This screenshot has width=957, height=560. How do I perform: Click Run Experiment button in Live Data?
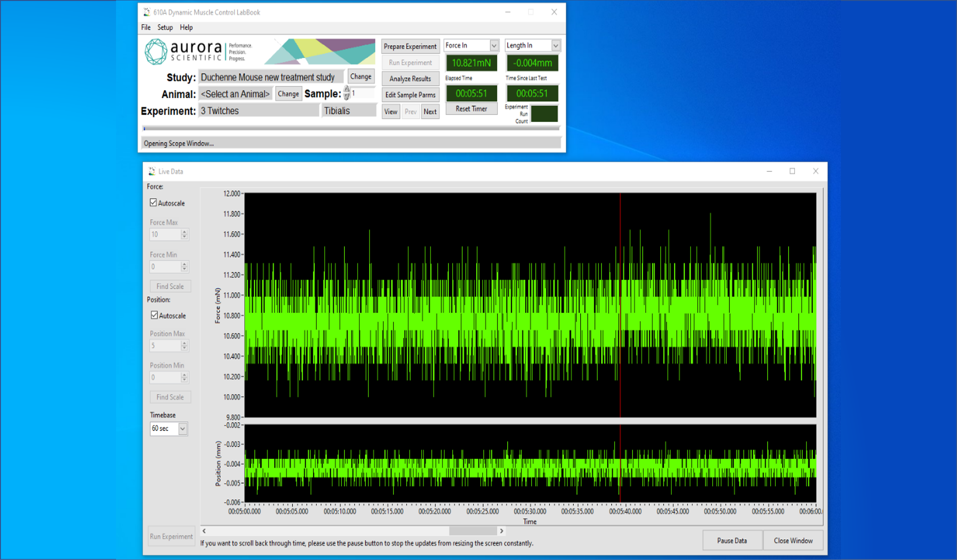point(171,536)
